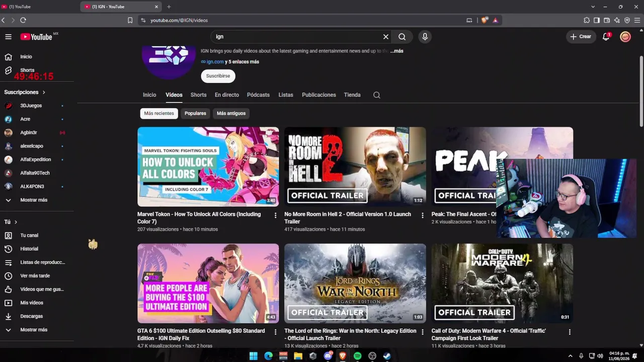644x362 pixels.
Task: Open the Leo AI sparkle icon
Action: point(617,20)
